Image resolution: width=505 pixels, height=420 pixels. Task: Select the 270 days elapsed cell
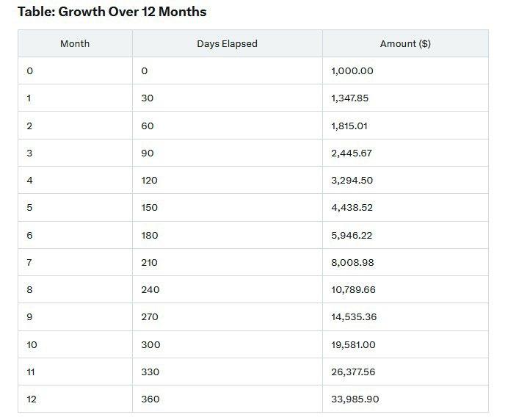[150, 317]
